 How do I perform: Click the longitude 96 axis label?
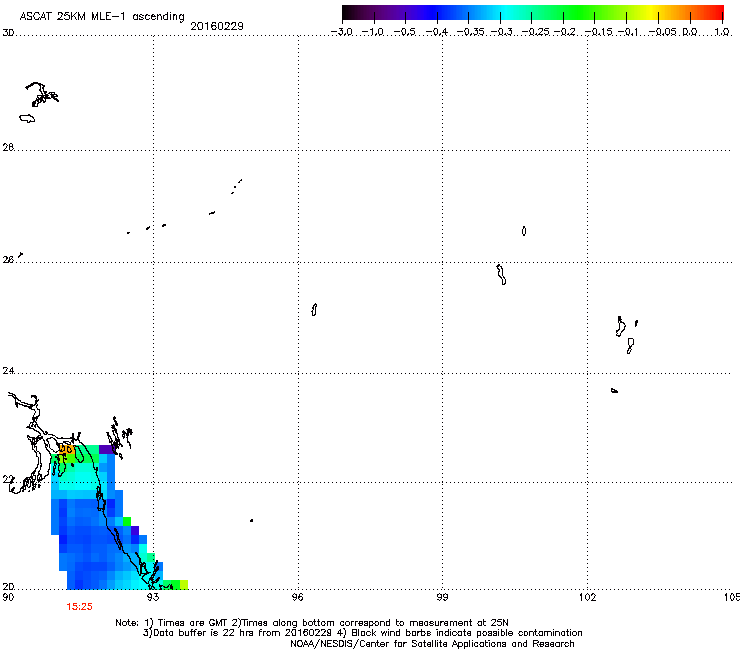[x=298, y=597]
